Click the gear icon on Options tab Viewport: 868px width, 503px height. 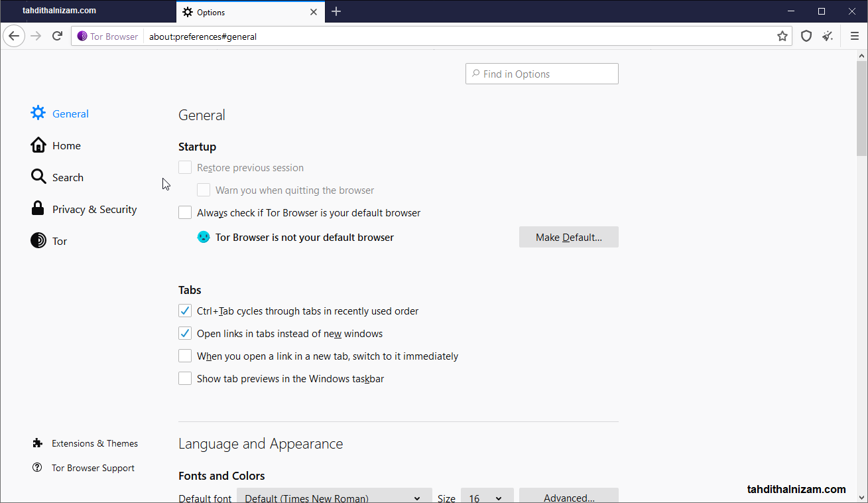tap(188, 12)
